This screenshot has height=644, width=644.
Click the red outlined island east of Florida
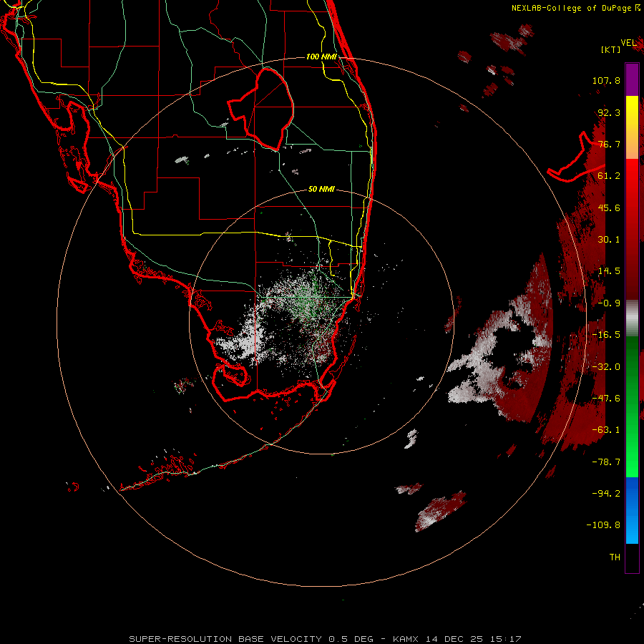click(x=576, y=158)
